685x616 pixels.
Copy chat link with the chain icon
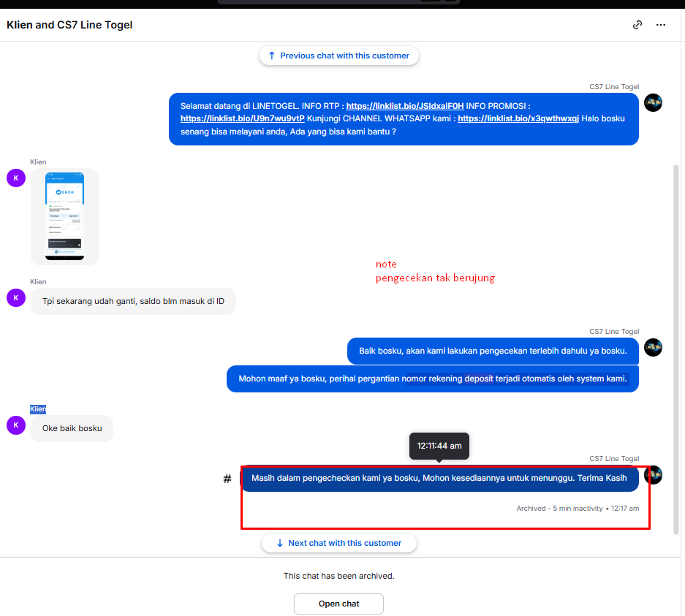(637, 25)
